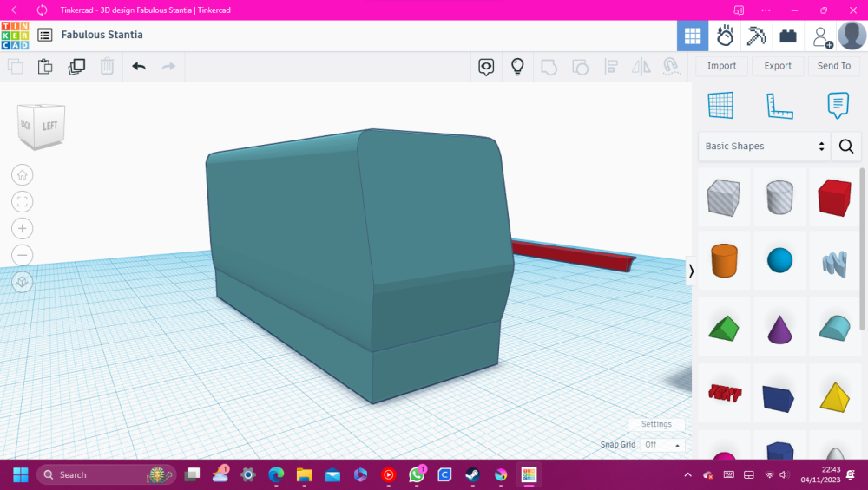Reset to Home view
The image size is (868, 490).
tap(23, 174)
